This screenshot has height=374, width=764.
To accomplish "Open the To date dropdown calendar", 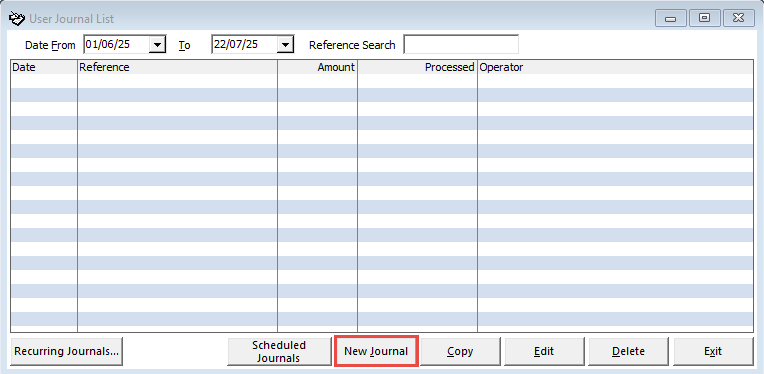I will point(286,45).
